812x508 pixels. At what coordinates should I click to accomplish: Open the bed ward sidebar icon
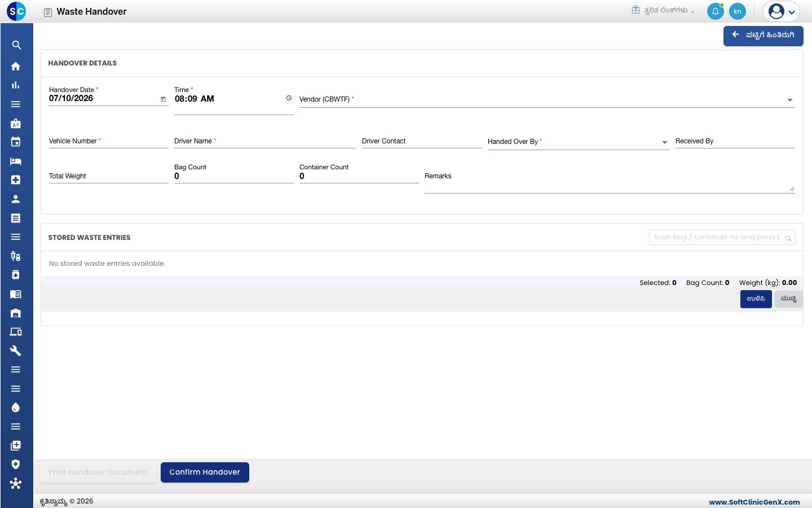pos(16,161)
